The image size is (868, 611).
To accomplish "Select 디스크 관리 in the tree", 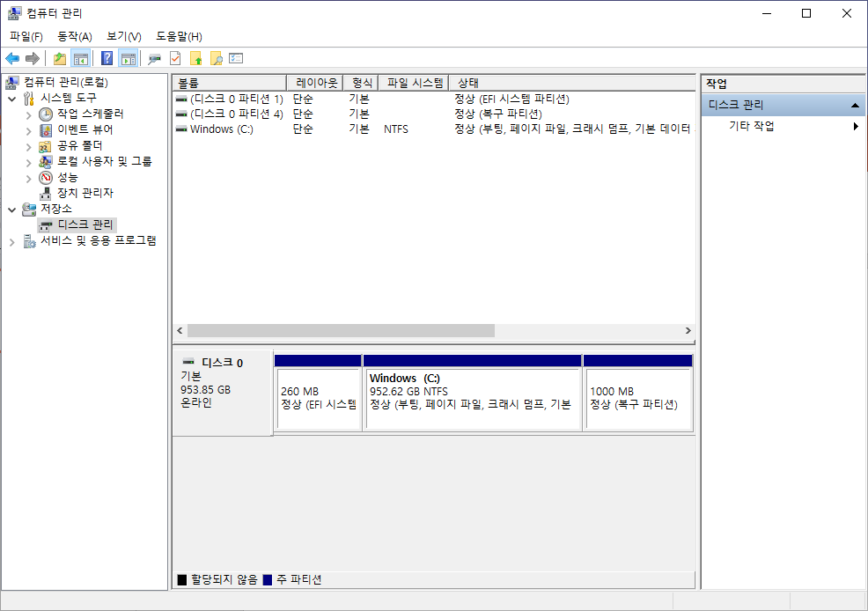I will (x=85, y=225).
